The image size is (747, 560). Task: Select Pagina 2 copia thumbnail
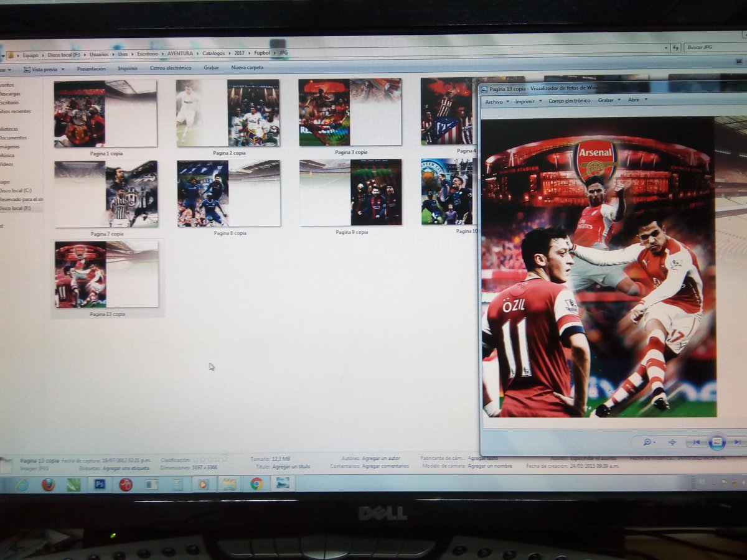click(x=228, y=113)
